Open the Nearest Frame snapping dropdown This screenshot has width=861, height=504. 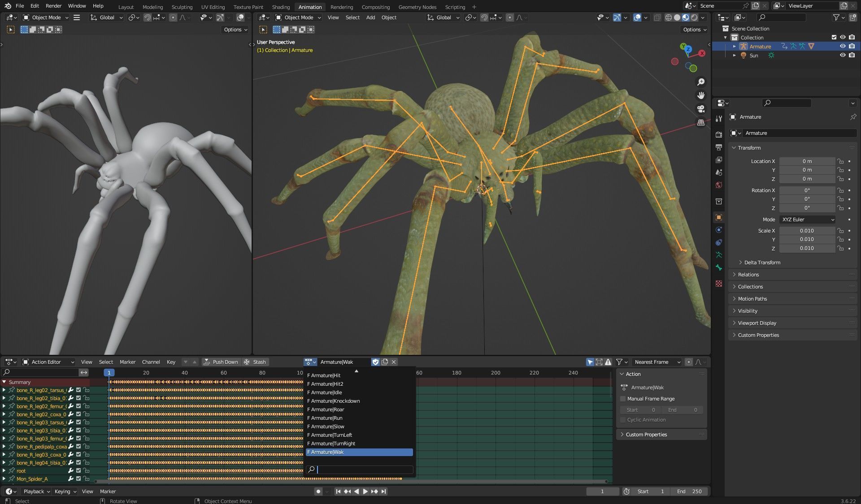[x=657, y=362]
